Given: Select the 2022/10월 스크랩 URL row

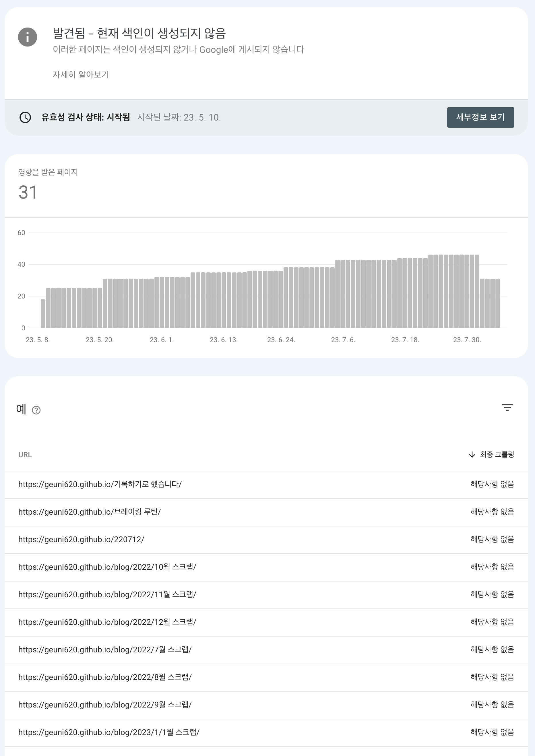Looking at the screenshot, I should click(x=266, y=567).
